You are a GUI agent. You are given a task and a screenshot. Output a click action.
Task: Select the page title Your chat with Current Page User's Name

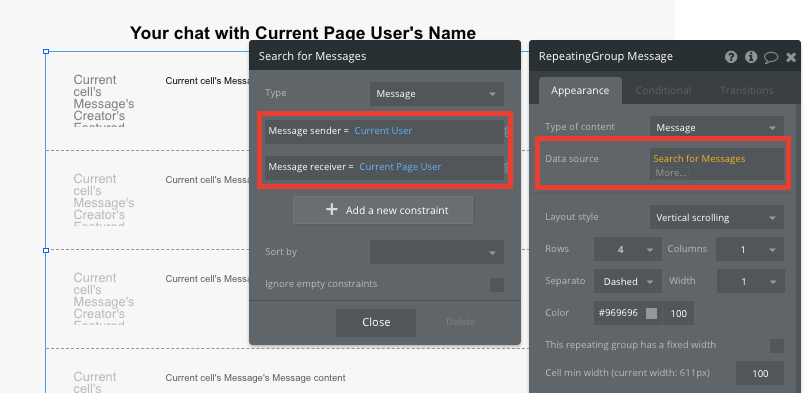click(303, 33)
